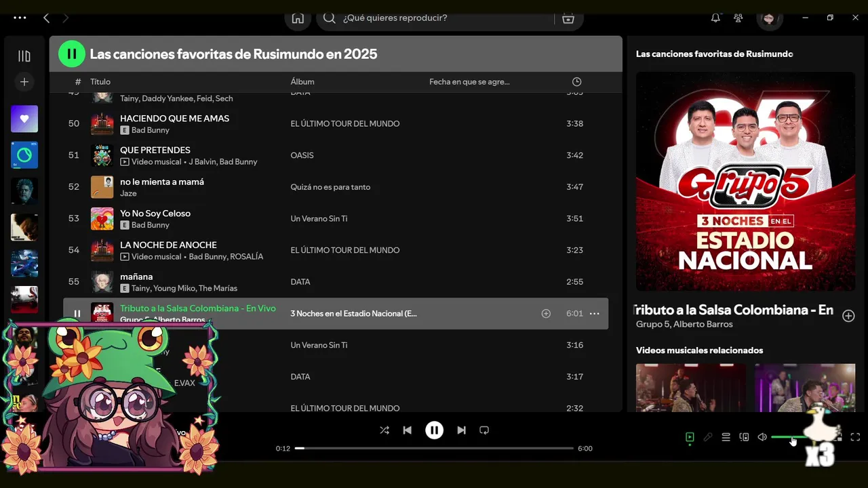The height and width of the screenshot is (488, 868).
Task: Skip to the previous track
Action: click(x=407, y=430)
